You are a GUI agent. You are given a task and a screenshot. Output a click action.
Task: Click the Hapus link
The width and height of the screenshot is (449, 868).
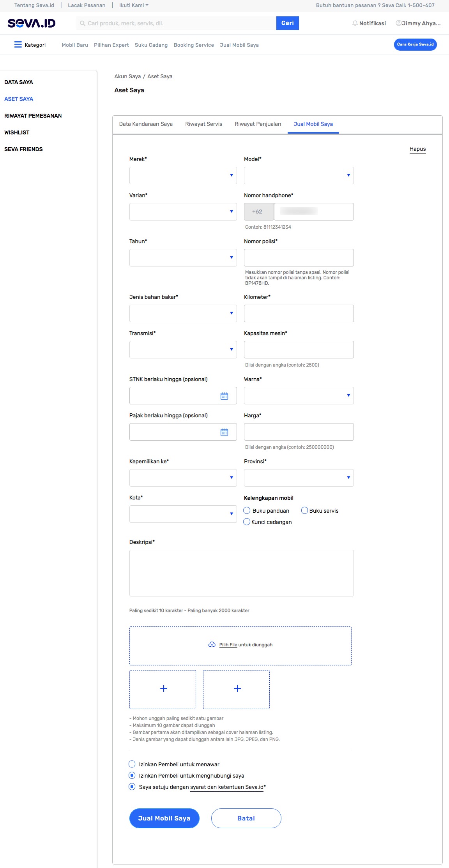(x=417, y=149)
